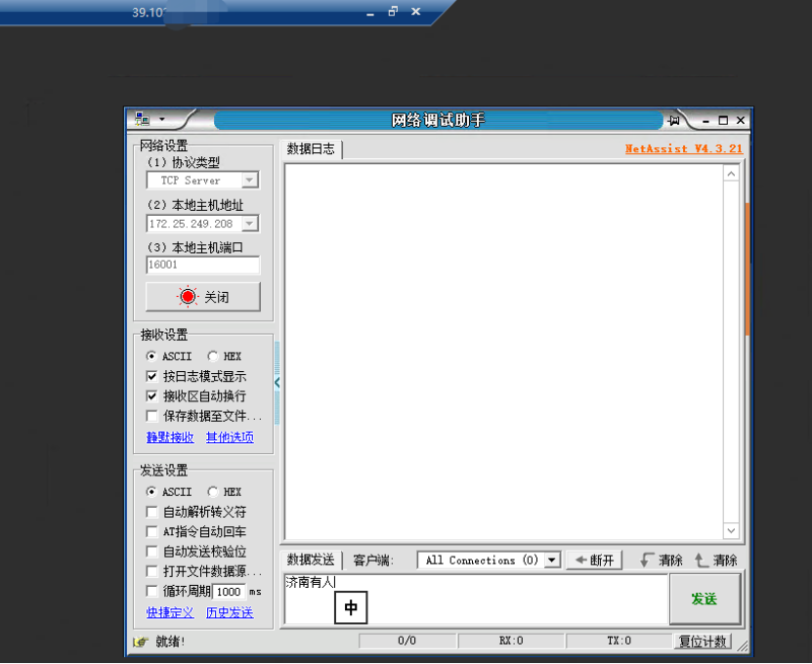Image resolution: width=812 pixels, height=664 pixels.
Task: Collapse the left settings panel with the splitter arrow
Action: [277, 383]
